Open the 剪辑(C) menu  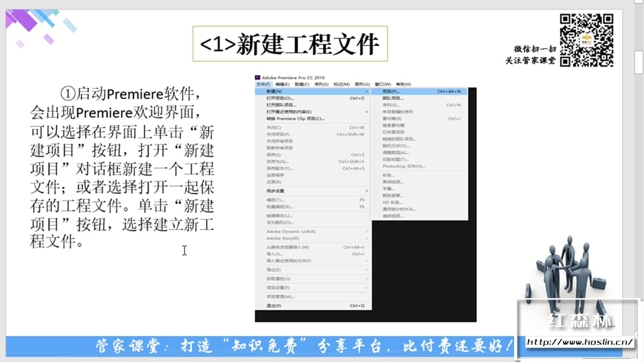point(302,84)
